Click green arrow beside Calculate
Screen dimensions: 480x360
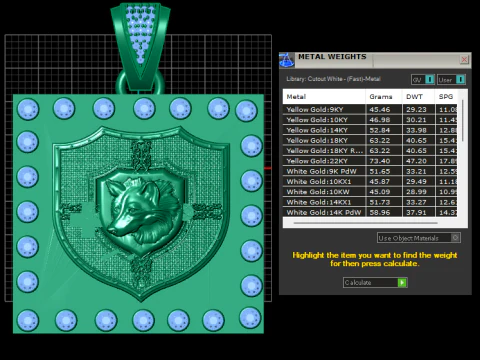point(402,283)
